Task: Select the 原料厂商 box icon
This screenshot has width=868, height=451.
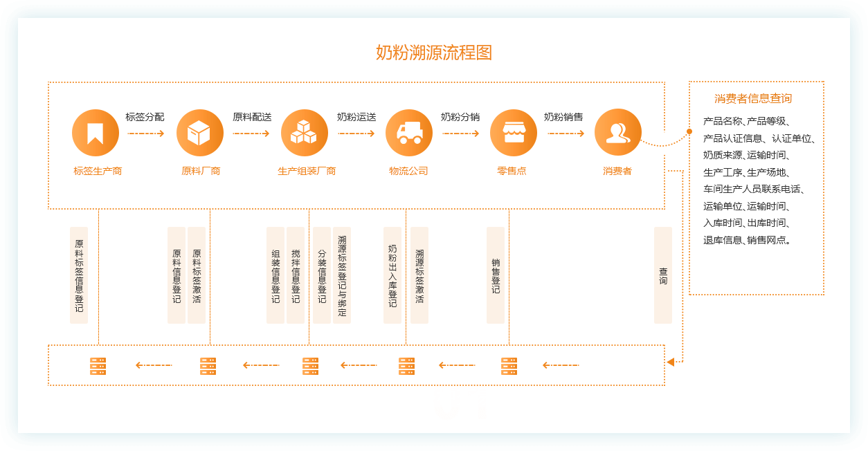Action: [200, 133]
